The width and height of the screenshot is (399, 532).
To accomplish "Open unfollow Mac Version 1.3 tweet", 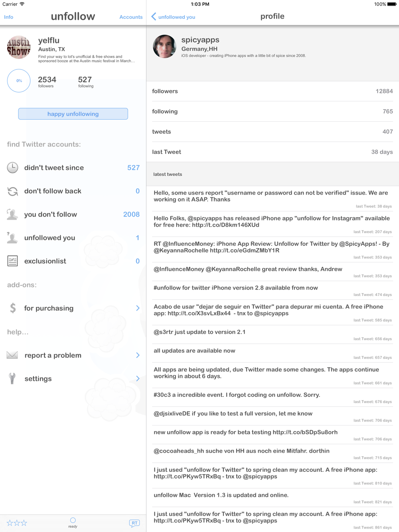I will [x=273, y=498].
